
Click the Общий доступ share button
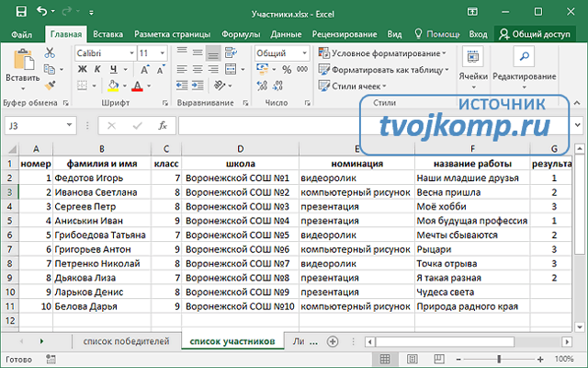(535, 35)
